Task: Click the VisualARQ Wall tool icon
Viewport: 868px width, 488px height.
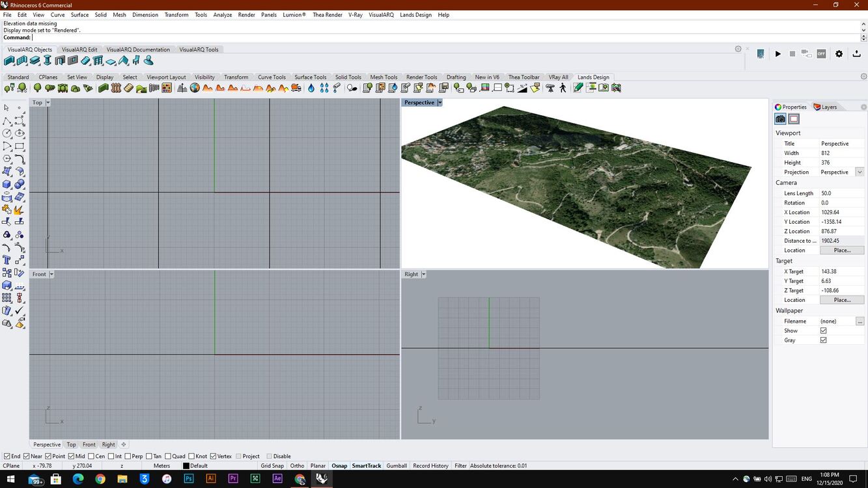Action: (9, 61)
